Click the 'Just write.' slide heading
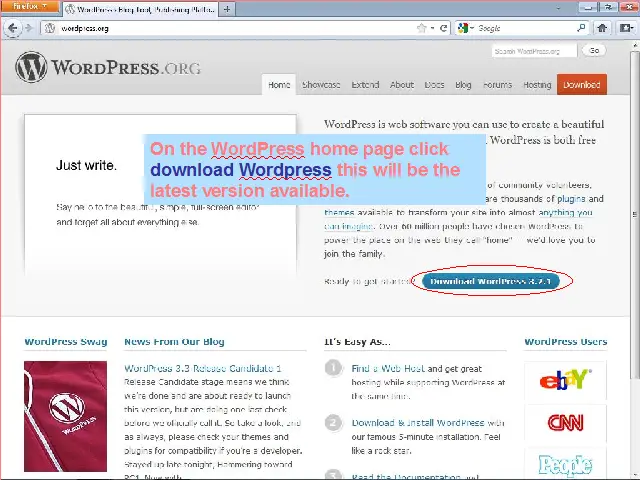Screen dimensions: 640x480 point(86,165)
